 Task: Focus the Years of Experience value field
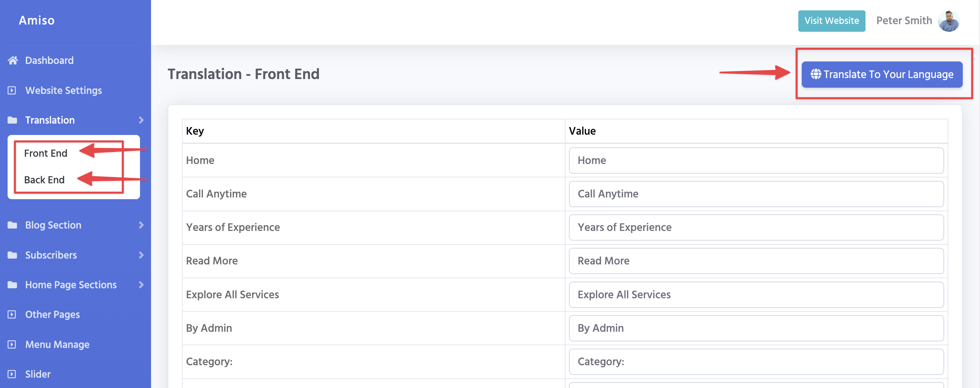(x=756, y=227)
